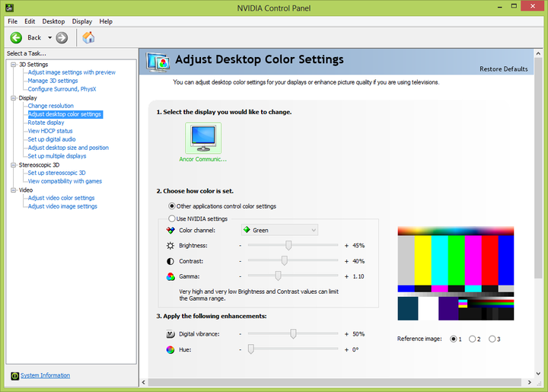
Task: Open Rotate display task
Action: tap(46, 123)
